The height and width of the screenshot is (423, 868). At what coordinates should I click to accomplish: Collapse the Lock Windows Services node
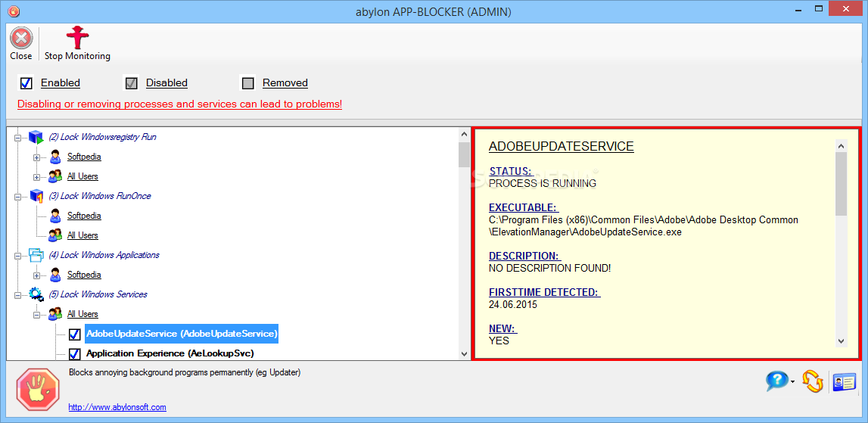17,295
